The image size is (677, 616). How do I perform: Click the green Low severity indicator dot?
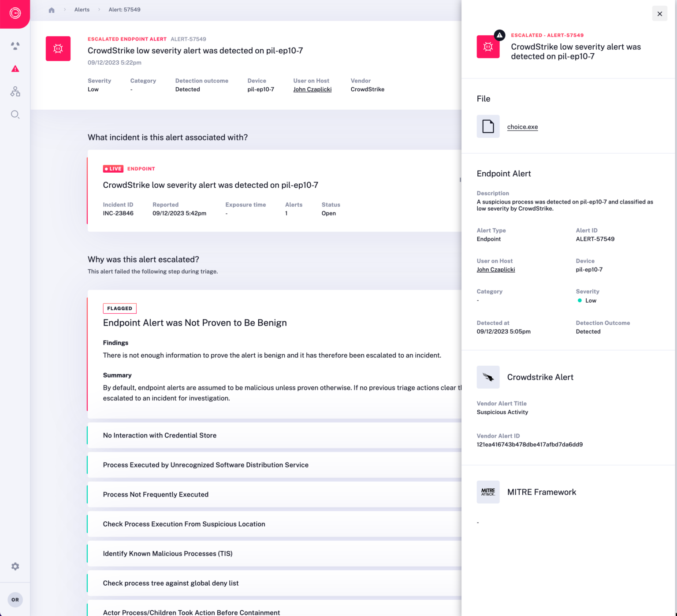(x=580, y=300)
